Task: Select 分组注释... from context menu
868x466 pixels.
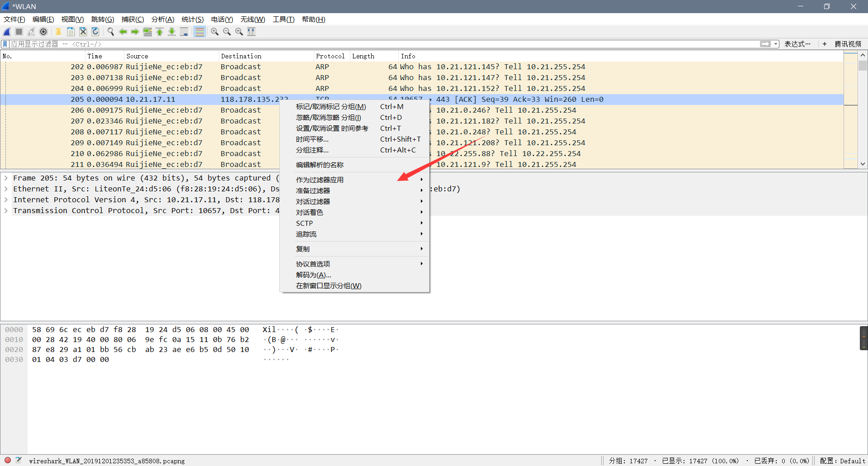Action: coord(355,150)
